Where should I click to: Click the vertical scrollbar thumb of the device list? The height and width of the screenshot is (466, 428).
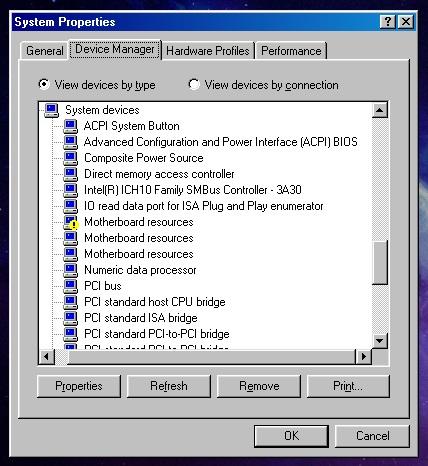click(x=380, y=263)
